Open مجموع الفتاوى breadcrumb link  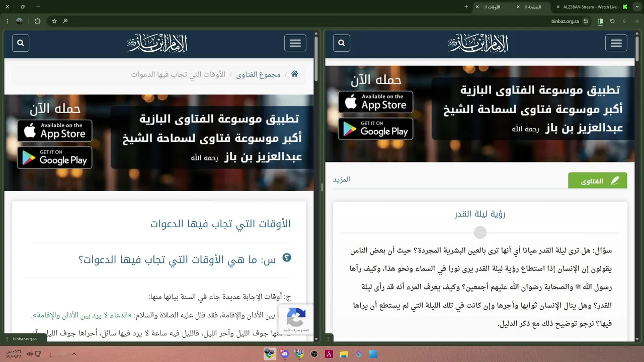(259, 74)
